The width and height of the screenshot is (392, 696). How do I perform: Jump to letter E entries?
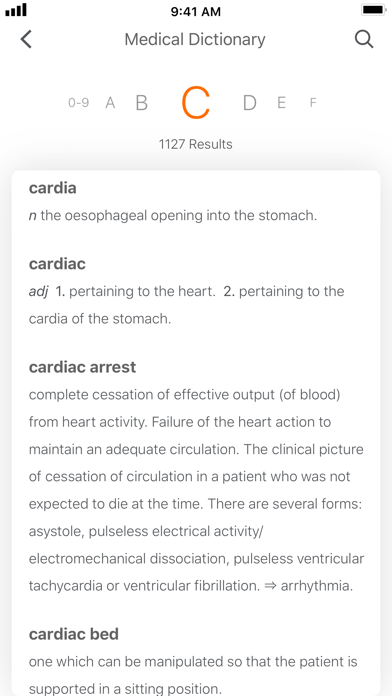point(281,103)
